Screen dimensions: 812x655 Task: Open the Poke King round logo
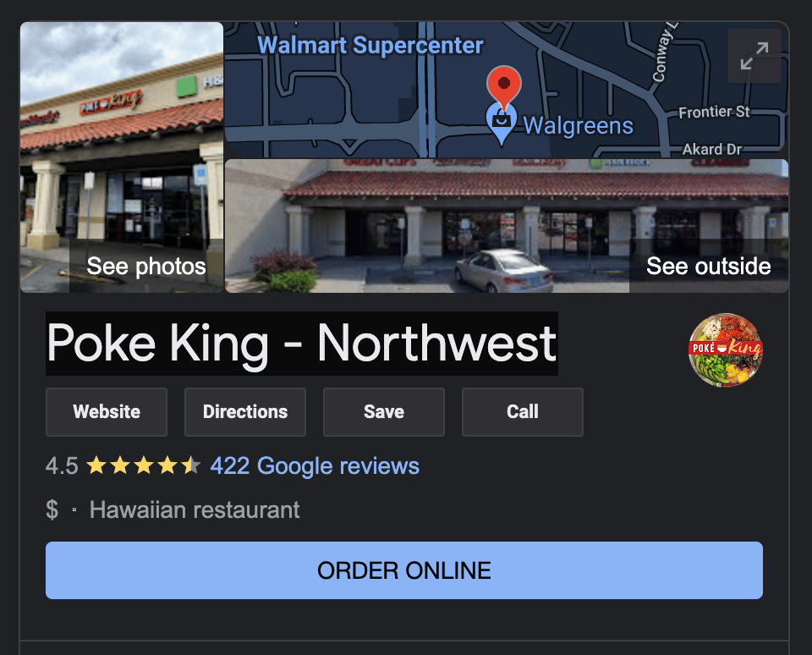coord(726,350)
